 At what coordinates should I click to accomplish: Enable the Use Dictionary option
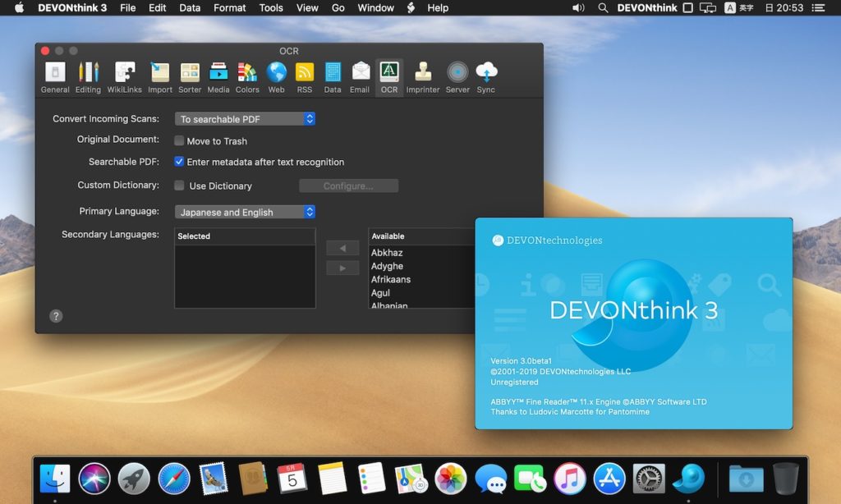tap(178, 186)
